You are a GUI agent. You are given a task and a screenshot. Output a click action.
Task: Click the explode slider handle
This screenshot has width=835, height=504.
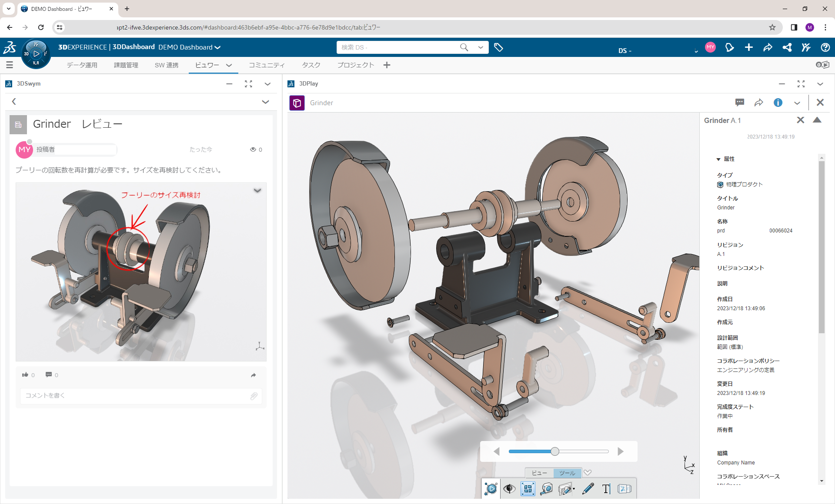pos(554,451)
